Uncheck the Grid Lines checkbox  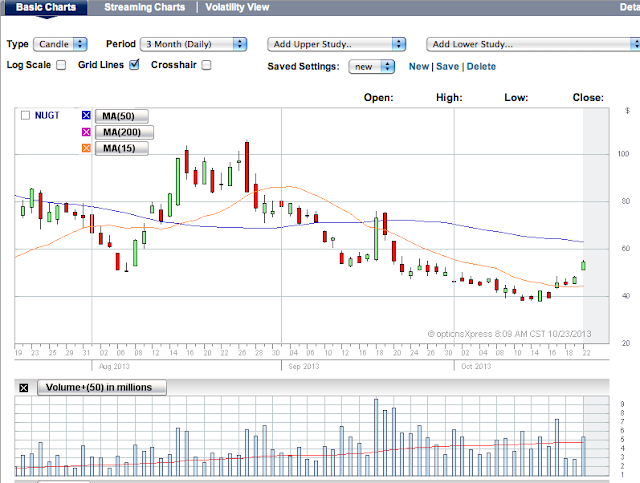[x=134, y=65]
